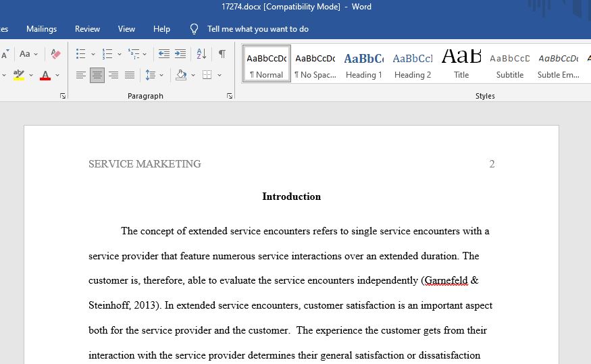Open the Bullets dropdown arrow
Viewport: 591px width, 364px height.
click(x=93, y=54)
